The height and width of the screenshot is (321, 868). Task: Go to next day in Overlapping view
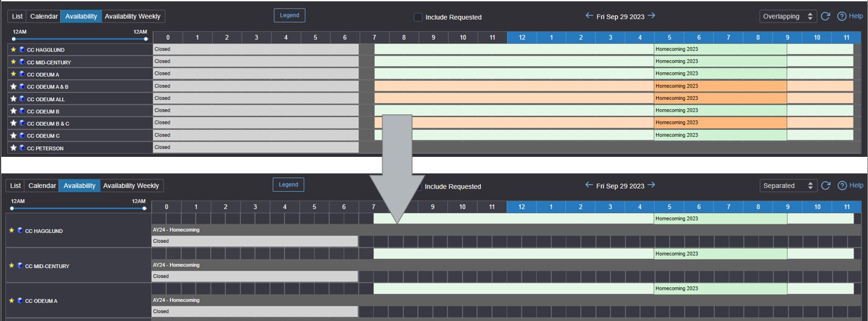click(651, 16)
